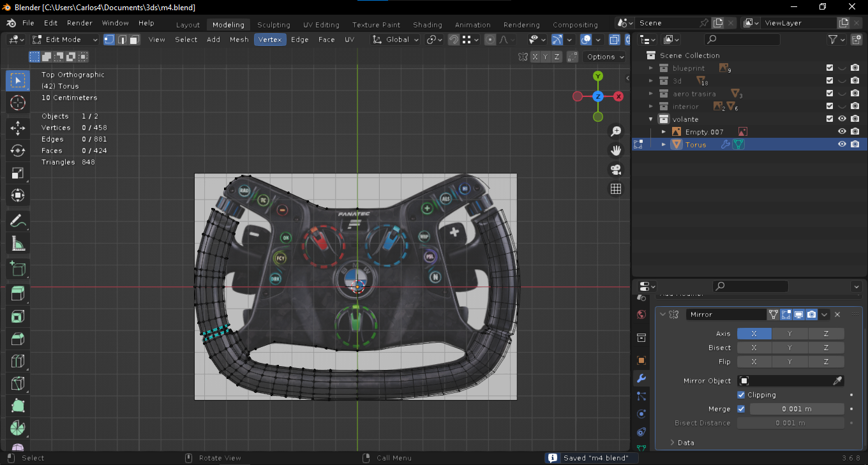Uncheck the Clipping checkbox
Viewport: 868px width, 465px height.
click(741, 395)
